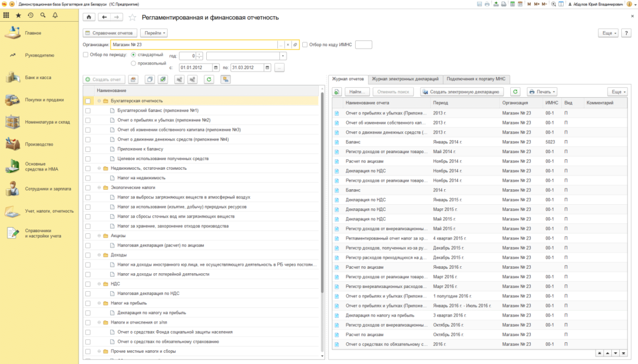
Task: Open the Home page icon
Action: point(88,17)
